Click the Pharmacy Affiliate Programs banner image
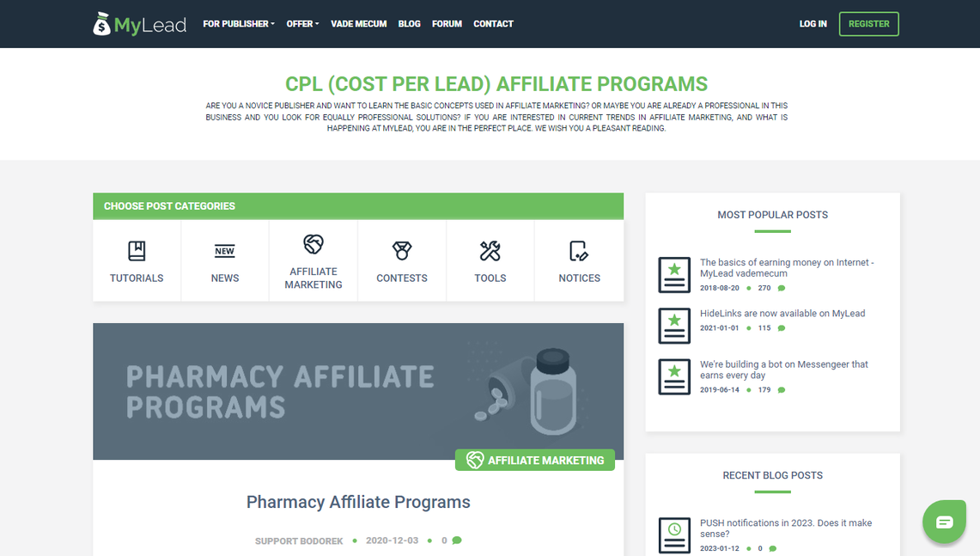 point(358,392)
